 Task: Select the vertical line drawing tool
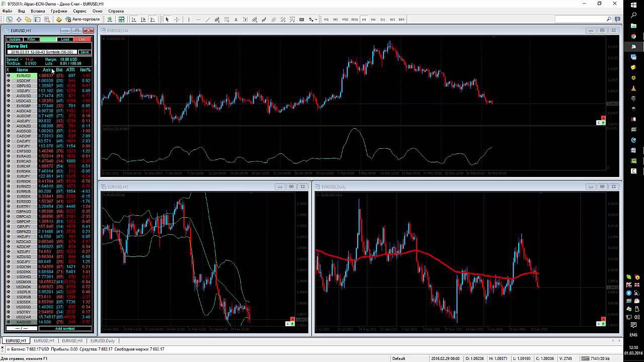[x=189, y=19]
